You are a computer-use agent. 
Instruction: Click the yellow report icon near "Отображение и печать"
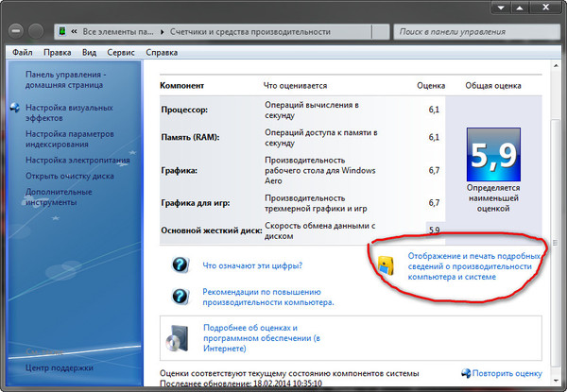(386, 265)
